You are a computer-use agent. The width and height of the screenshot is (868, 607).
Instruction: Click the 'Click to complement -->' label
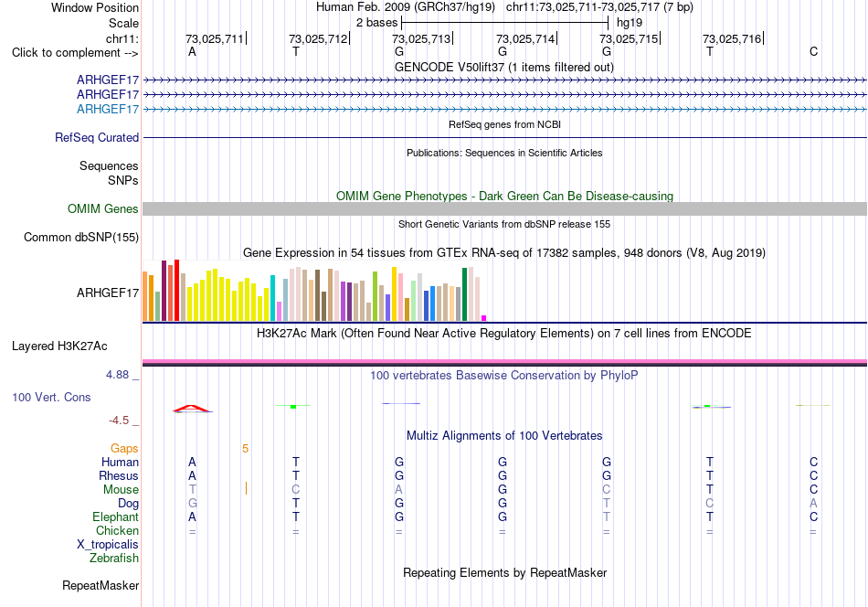[75, 53]
